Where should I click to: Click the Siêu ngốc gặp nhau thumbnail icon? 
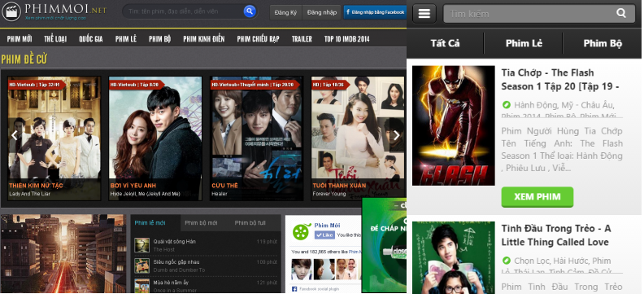click(x=141, y=265)
